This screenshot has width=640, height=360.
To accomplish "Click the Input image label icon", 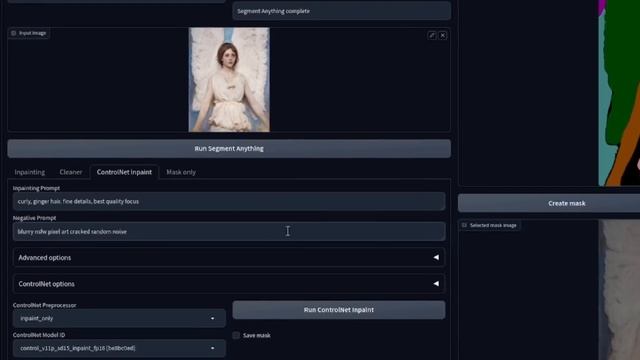I will pos(13,33).
